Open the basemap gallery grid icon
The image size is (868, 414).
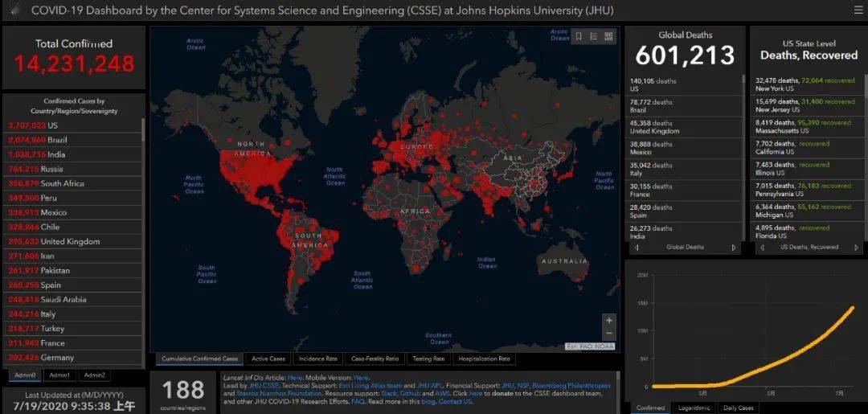[608, 36]
